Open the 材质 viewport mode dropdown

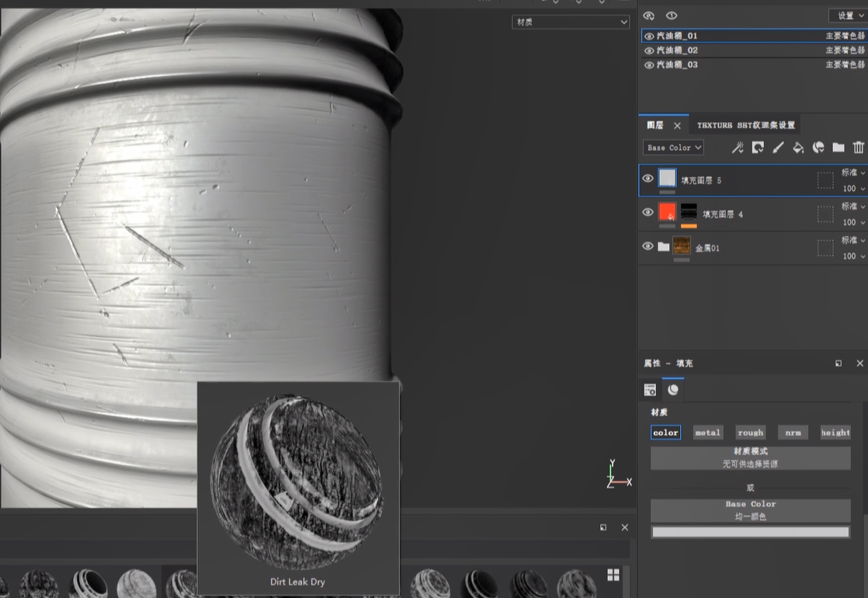[x=571, y=22]
